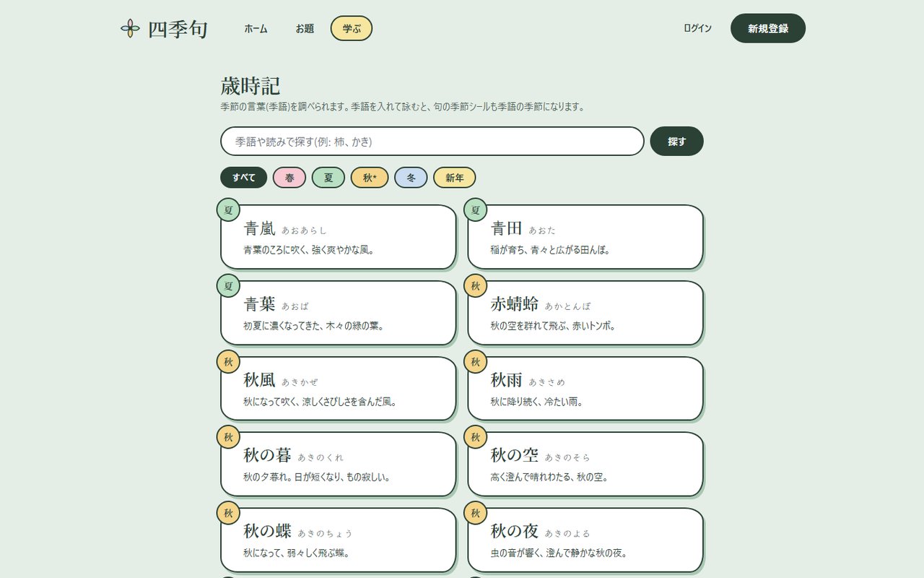Click the 夏 season badge on the 青田 card
This screenshot has width=924, height=578.
pos(476,210)
